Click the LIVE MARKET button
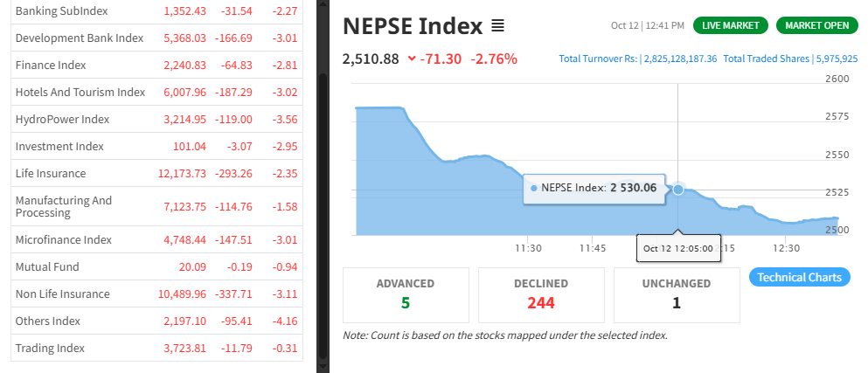This screenshot has height=373, width=868. tap(731, 25)
